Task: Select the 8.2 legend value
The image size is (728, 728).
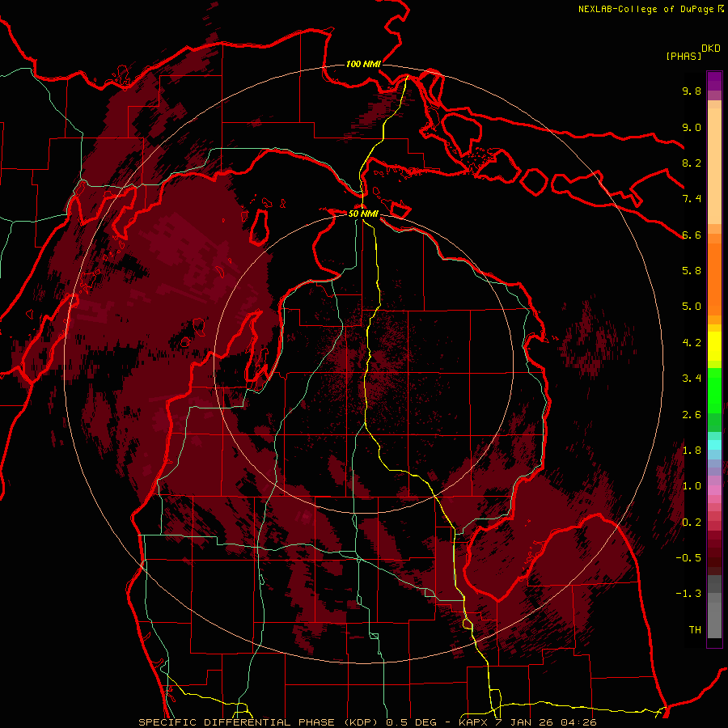Action: click(692, 163)
